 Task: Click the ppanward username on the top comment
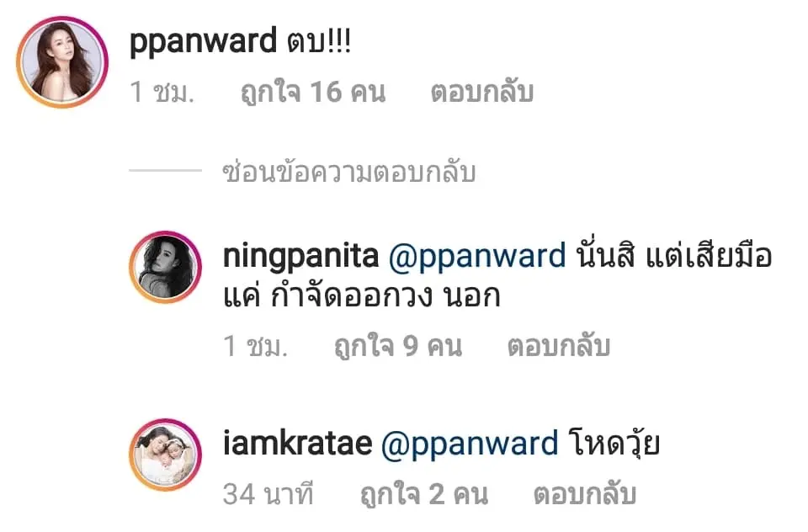203,42
